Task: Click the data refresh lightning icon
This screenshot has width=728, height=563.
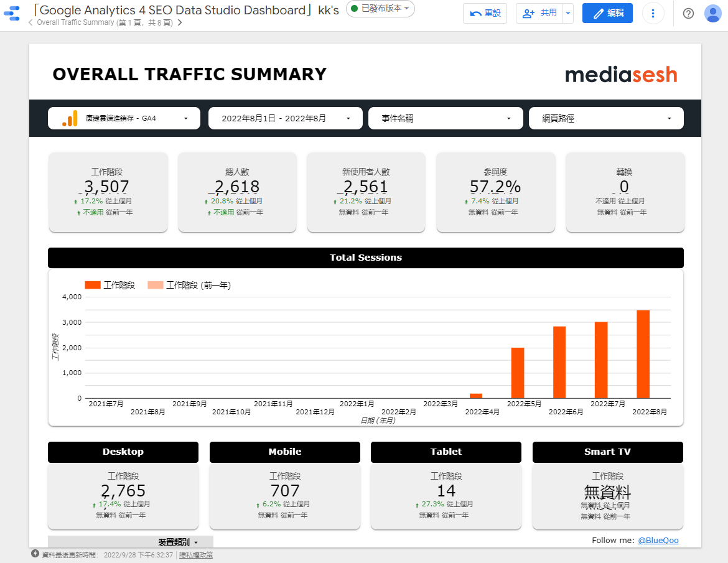Action: click(35, 554)
